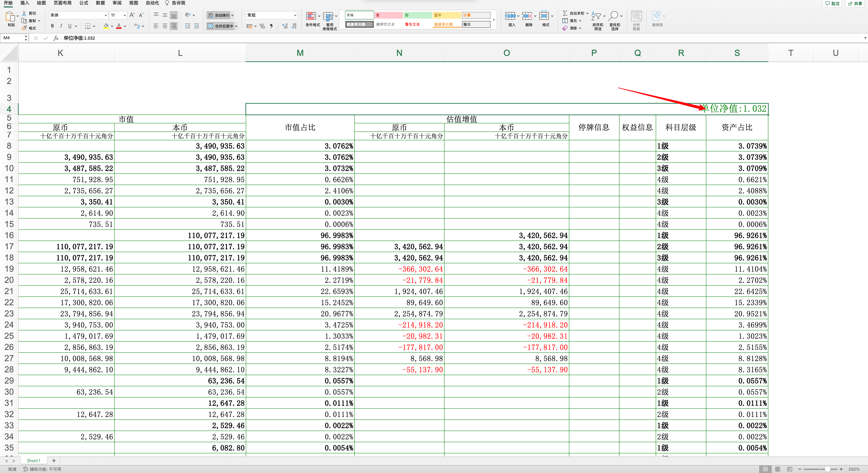This screenshot has width=868, height=473.
Task: Open Find and Select (查找和选择)
Action: 615,21
